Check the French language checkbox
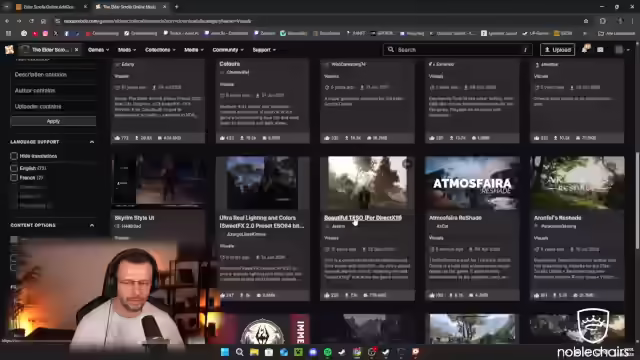This screenshot has height=360, width=640. 14,178
